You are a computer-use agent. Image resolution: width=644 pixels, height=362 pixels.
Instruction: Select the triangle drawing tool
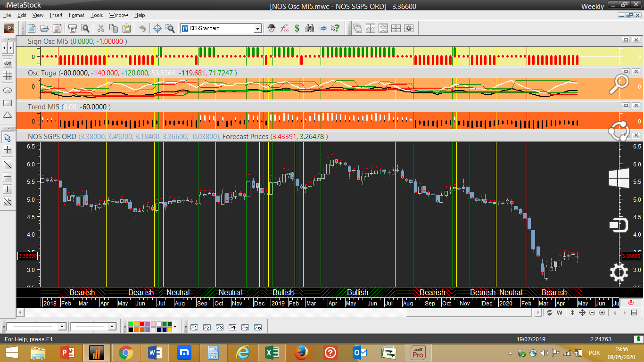pos(8,115)
